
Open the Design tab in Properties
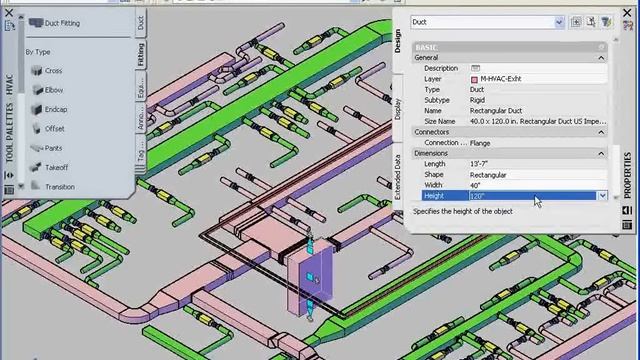tap(398, 40)
